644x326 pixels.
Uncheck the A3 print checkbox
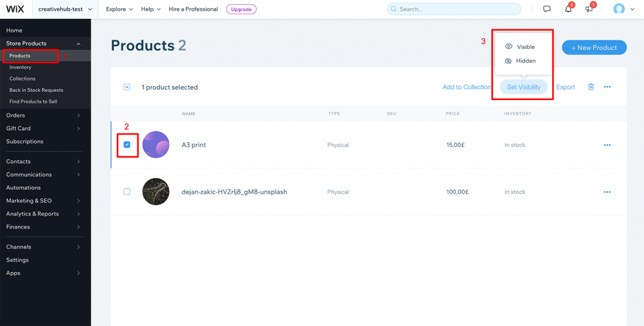(127, 145)
